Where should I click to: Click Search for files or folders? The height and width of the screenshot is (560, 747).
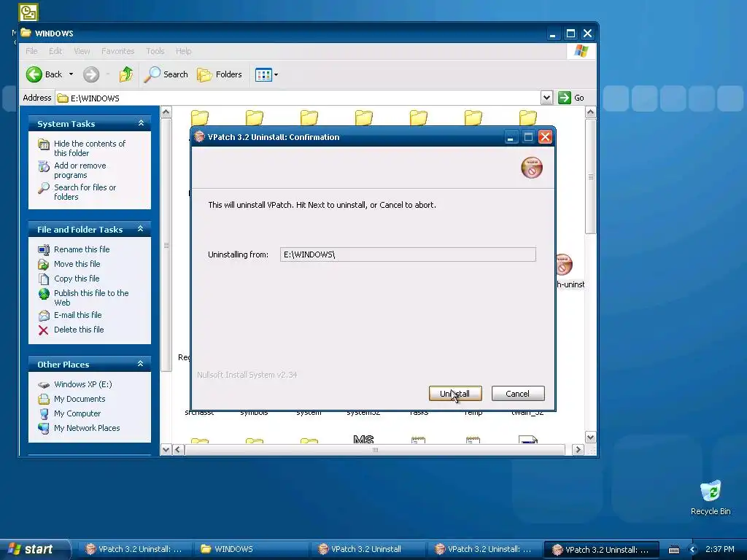tap(85, 192)
